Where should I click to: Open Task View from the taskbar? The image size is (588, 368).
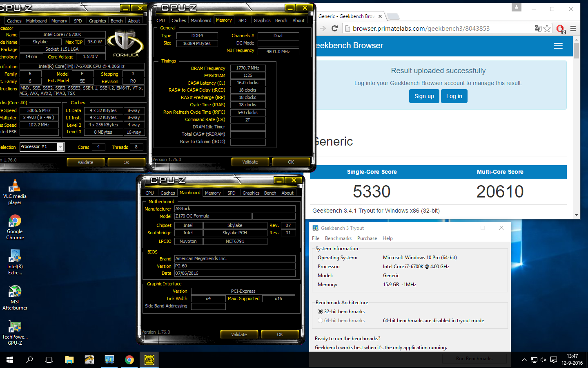point(49,360)
